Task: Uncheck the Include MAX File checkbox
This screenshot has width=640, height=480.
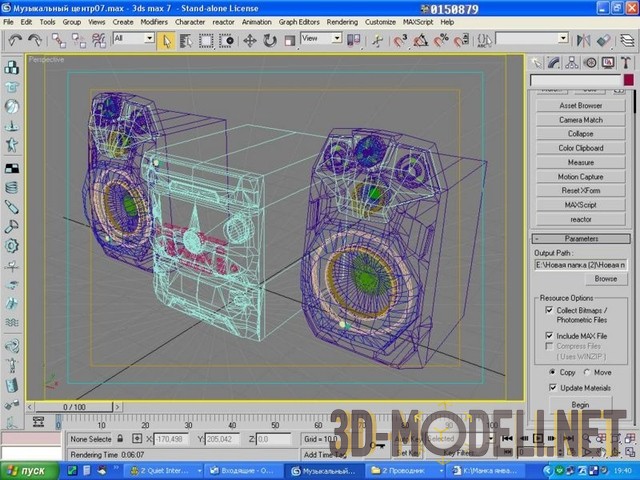Action: 549,335
